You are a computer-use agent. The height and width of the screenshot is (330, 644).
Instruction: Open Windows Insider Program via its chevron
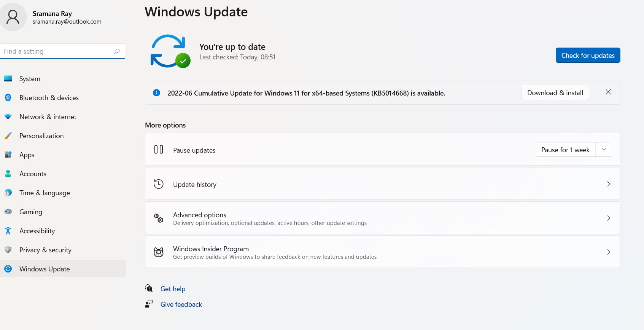(609, 252)
